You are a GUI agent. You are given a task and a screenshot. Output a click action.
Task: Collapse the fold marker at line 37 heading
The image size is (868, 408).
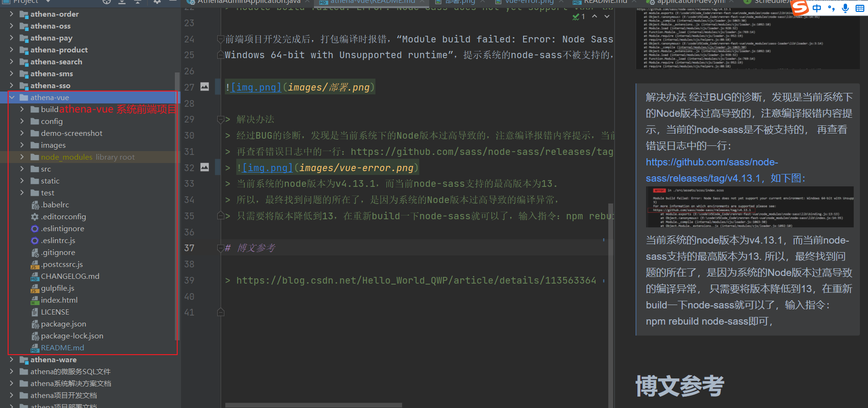click(221, 248)
